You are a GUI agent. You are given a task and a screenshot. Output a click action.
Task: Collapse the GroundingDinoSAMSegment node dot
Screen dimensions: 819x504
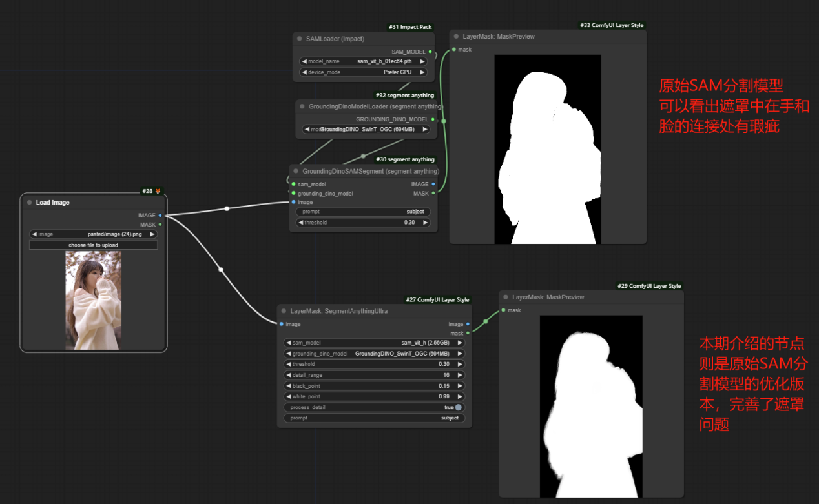pyautogui.click(x=296, y=171)
